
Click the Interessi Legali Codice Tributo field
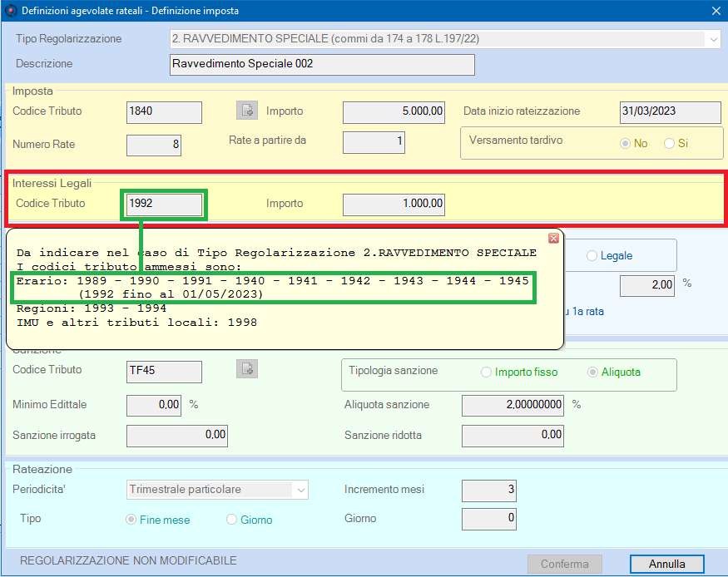[164, 203]
